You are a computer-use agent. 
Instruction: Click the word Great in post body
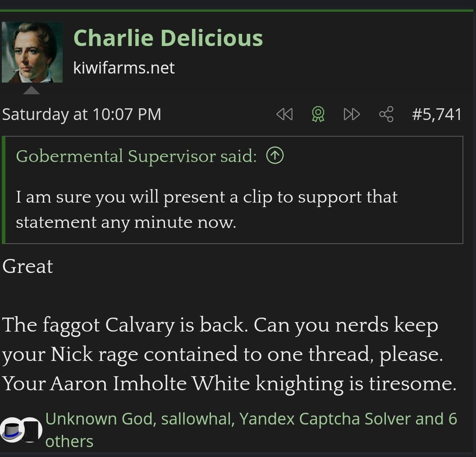[27, 266]
